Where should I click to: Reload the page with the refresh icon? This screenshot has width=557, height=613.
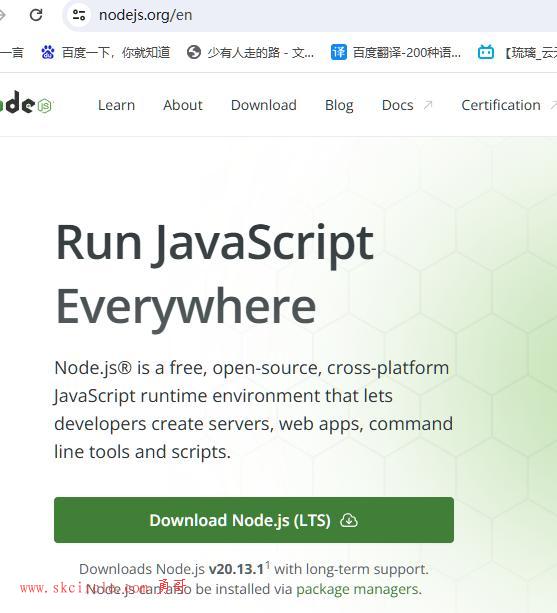click(36, 15)
